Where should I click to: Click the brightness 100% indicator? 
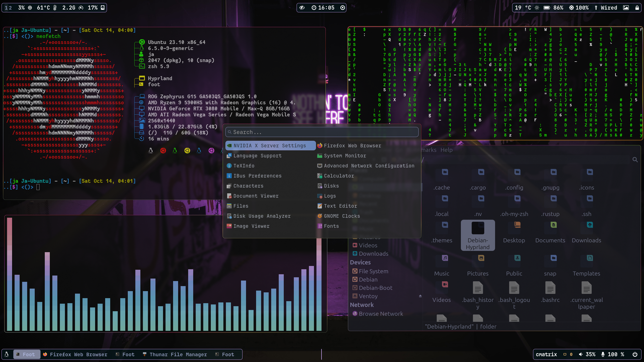click(x=579, y=8)
